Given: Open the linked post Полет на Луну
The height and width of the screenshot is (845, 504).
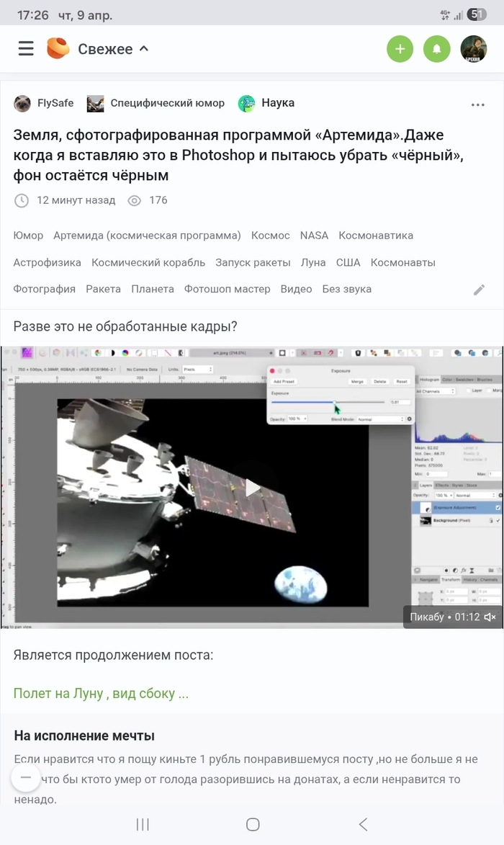Looking at the screenshot, I should point(101,694).
